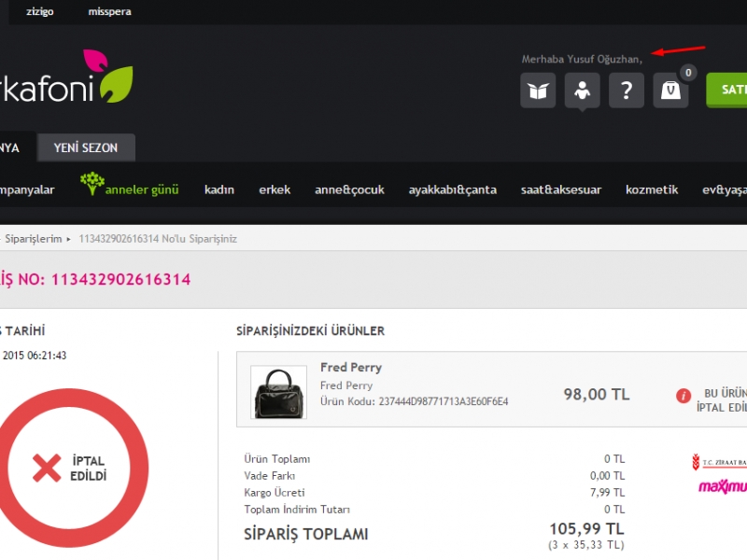This screenshot has height=560, width=747.
Task: Open the erkek category menu
Action: click(x=275, y=190)
